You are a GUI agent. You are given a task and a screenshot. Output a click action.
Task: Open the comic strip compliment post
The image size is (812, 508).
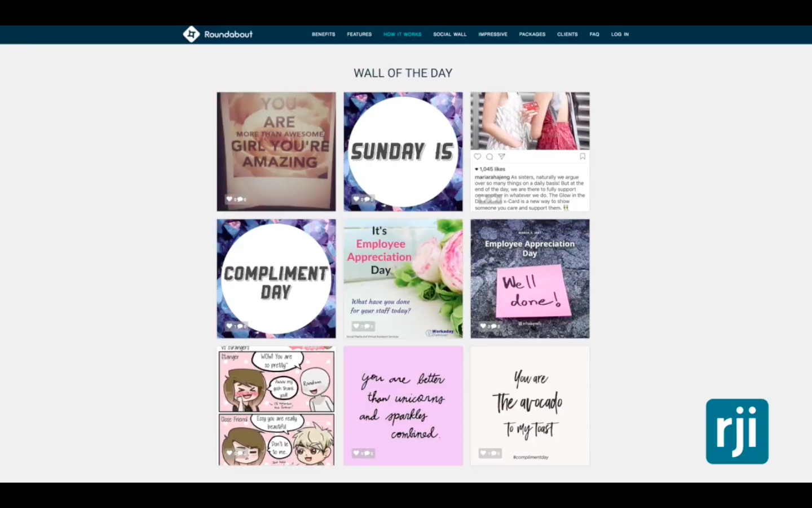(276, 406)
